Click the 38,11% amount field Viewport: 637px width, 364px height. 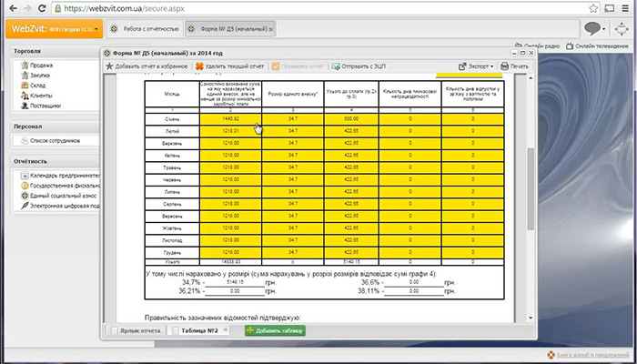coord(413,291)
